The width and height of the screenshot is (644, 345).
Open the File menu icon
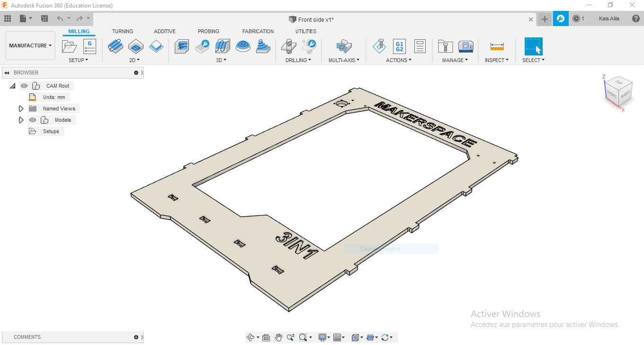coord(23,18)
